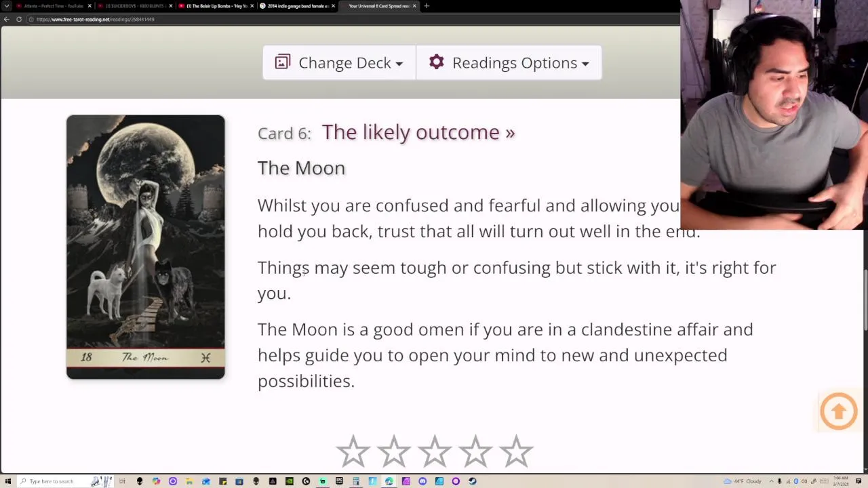Click 'The Moon' card title text
Screen dimensions: 868x488
pyautogui.click(x=301, y=168)
